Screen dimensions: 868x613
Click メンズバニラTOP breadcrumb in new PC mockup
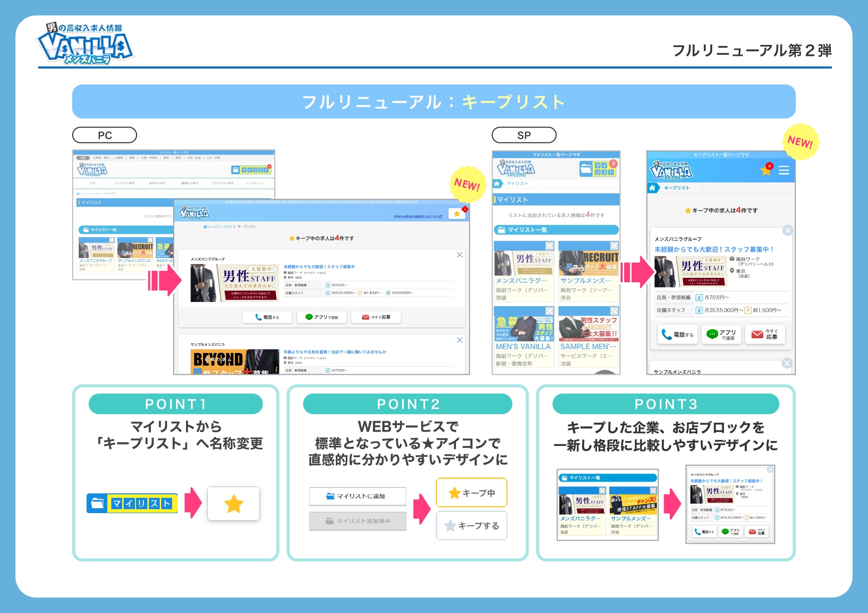(x=217, y=226)
